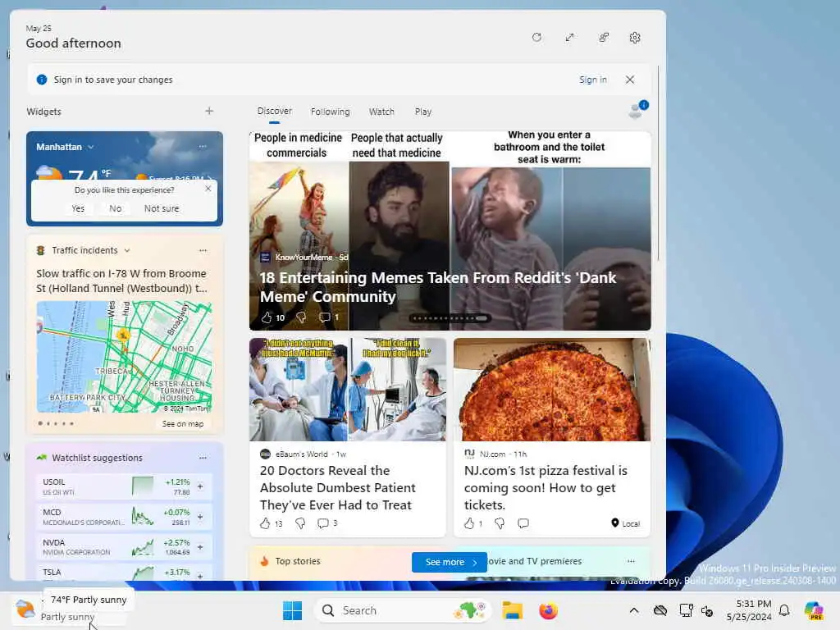Add a new widget with plus icon
This screenshot has width=840, height=630.
click(x=209, y=111)
